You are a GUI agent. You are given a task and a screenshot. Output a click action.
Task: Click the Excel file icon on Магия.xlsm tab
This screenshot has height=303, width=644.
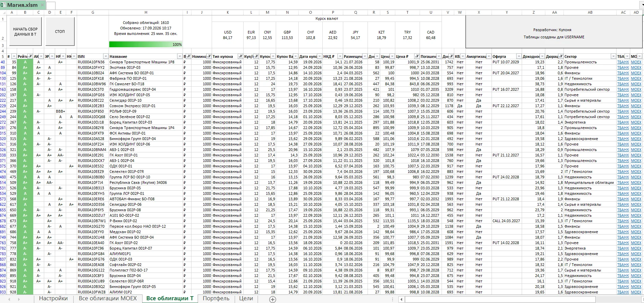(3, 5)
